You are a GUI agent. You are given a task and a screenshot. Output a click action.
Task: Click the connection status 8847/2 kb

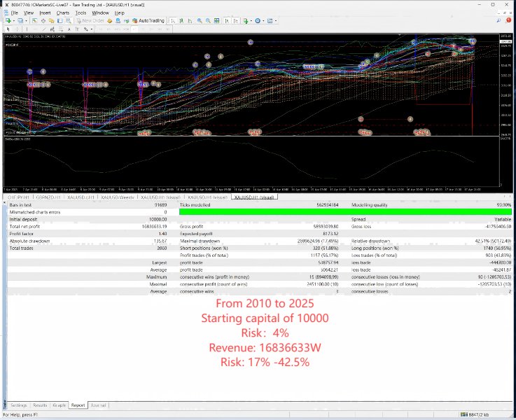pos(475,414)
